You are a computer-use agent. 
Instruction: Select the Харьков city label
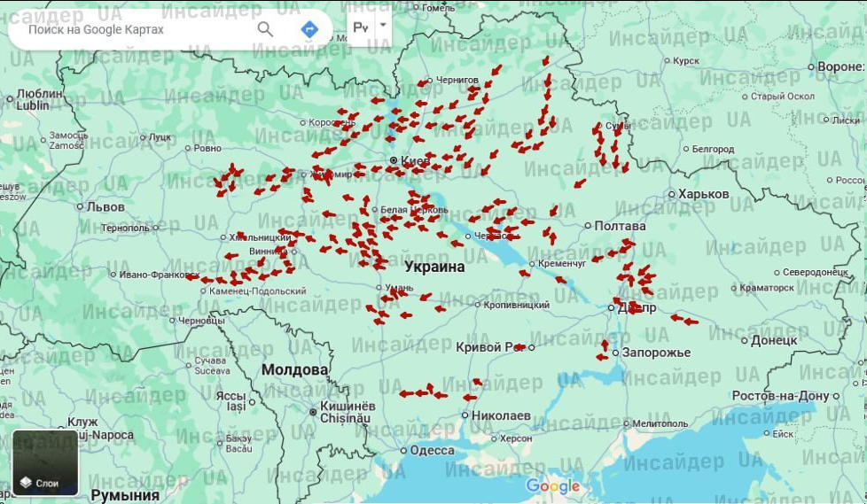point(703,194)
